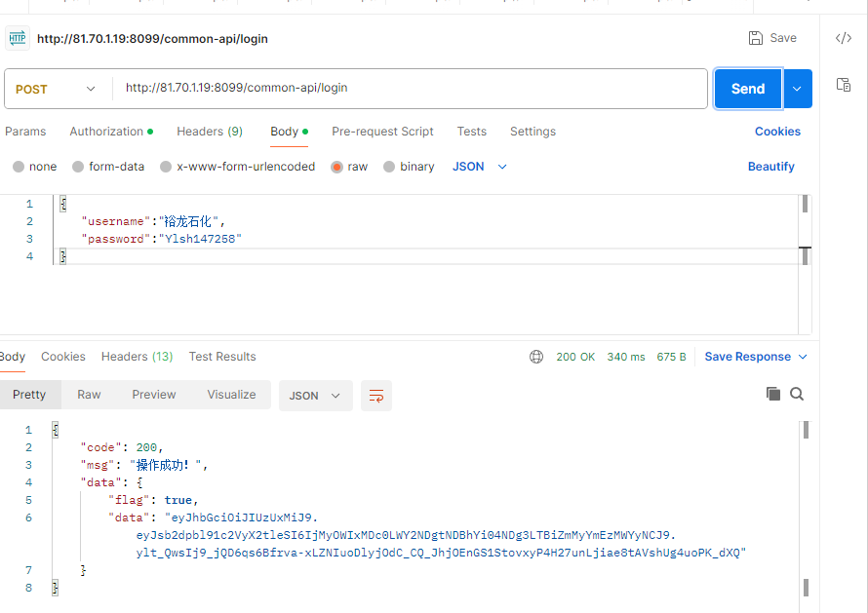Expand the Send button arrow options
This screenshot has height=613, width=868.
click(797, 89)
